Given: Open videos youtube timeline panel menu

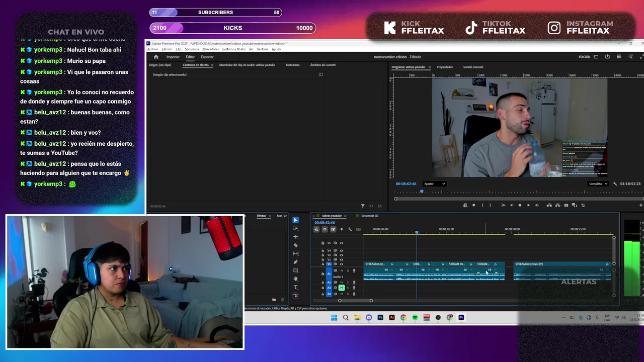Looking at the screenshot, I should coord(345,216).
